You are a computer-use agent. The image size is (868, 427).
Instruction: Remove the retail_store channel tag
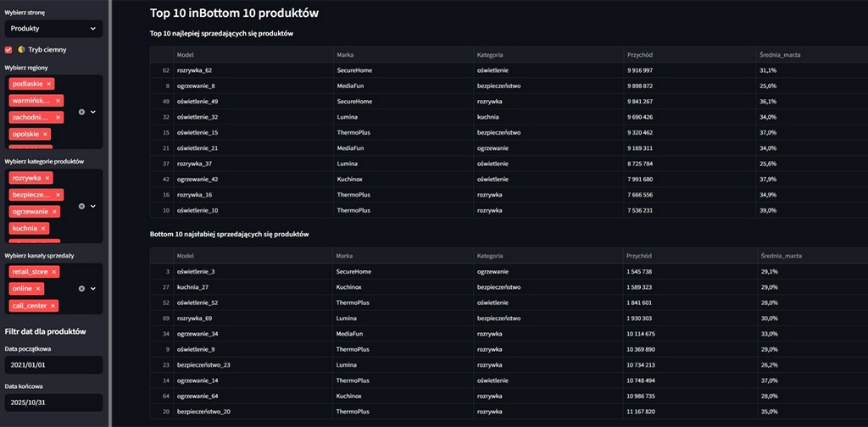point(54,272)
